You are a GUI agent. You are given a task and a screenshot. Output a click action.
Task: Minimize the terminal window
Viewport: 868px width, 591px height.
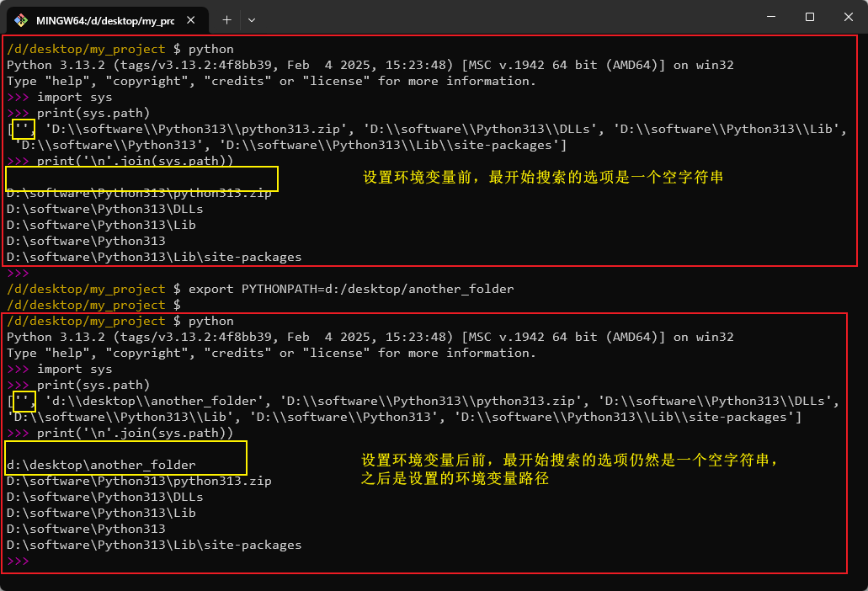(x=770, y=18)
